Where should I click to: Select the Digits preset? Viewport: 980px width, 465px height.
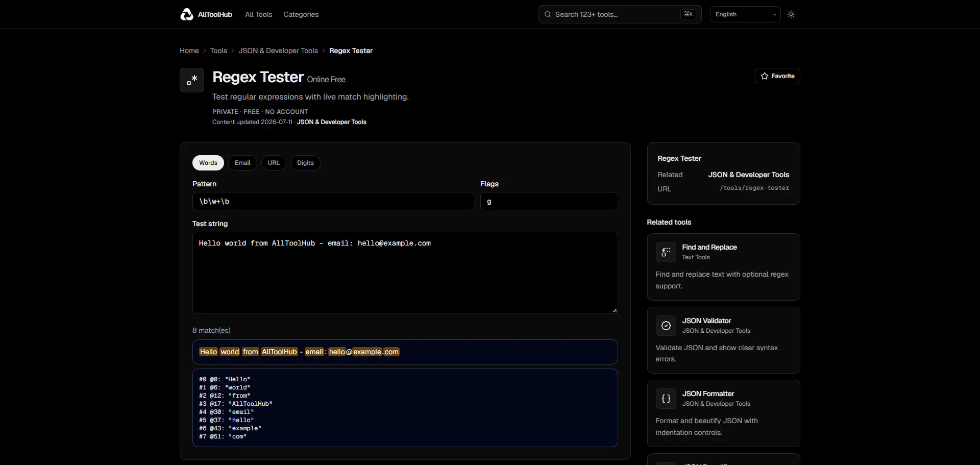(x=305, y=163)
